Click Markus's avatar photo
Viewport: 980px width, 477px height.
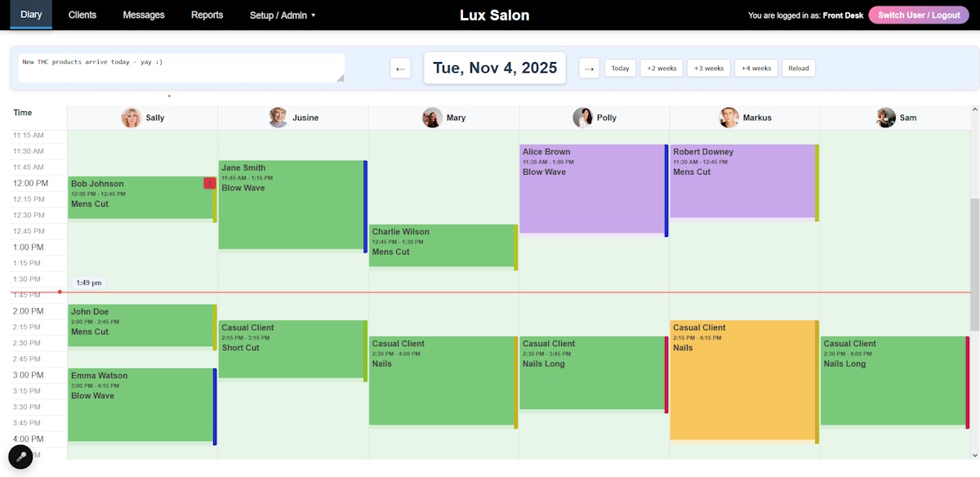728,118
